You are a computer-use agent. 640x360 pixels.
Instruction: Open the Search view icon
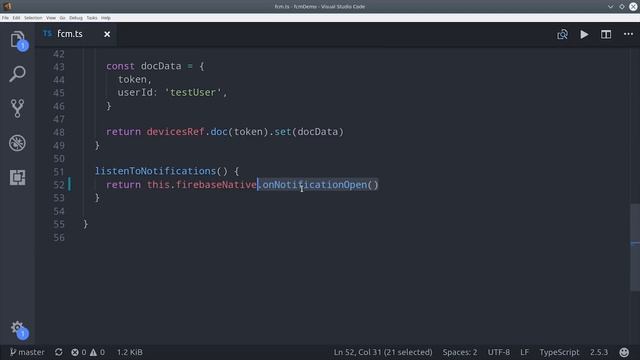(17, 74)
